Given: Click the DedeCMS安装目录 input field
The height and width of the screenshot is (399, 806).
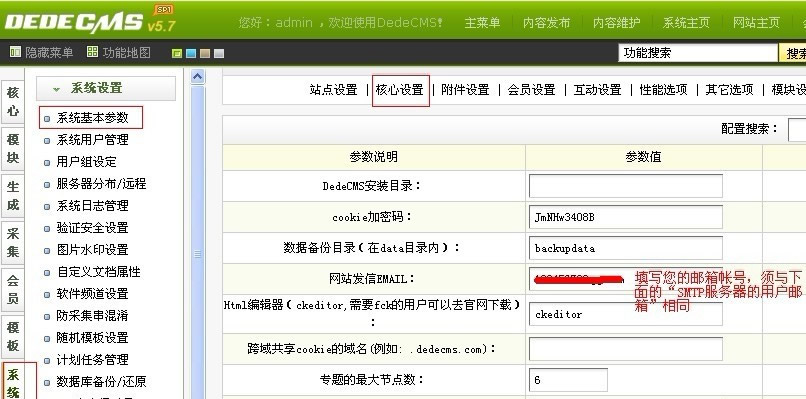Looking at the screenshot, I should (626, 186).
